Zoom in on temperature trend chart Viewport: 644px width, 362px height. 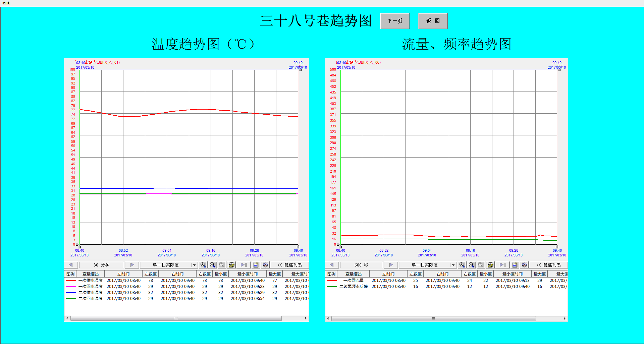pyautogui.click(x=203, y=265)
